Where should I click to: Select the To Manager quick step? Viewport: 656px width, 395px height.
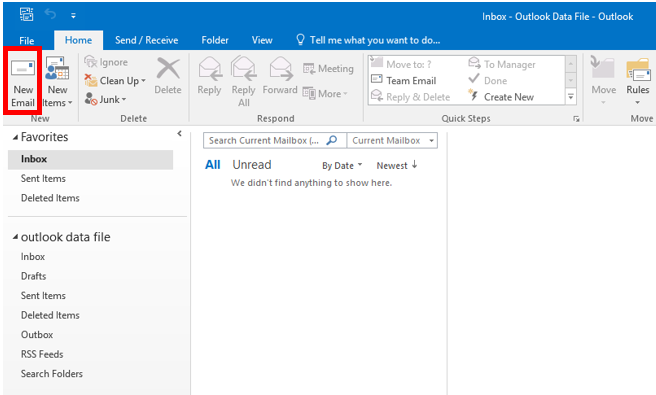click(x=502, y=64)
